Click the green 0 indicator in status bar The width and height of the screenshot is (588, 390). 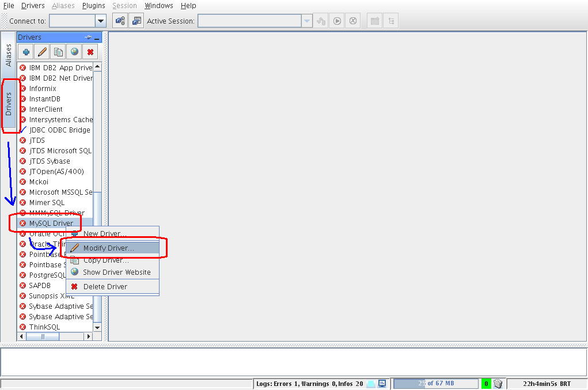[x=486, y=384]
